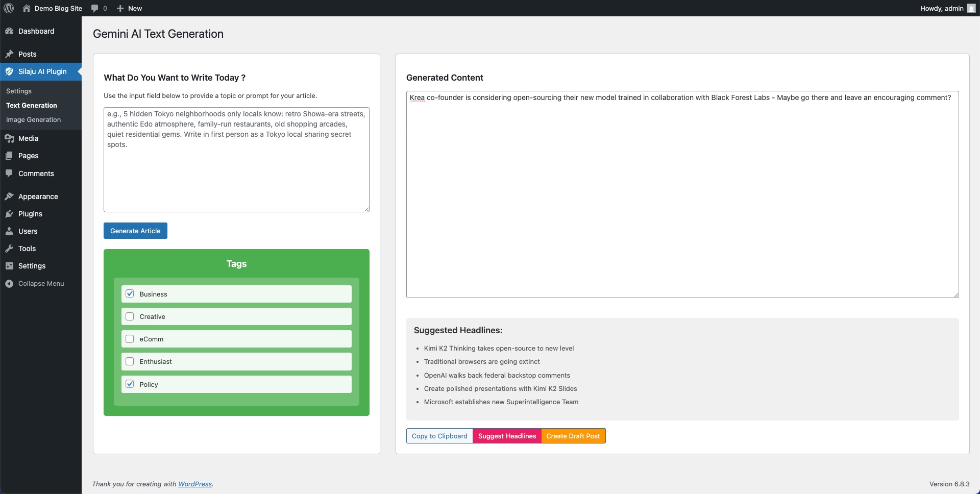Click Create Draft Post button

(573, 436)
